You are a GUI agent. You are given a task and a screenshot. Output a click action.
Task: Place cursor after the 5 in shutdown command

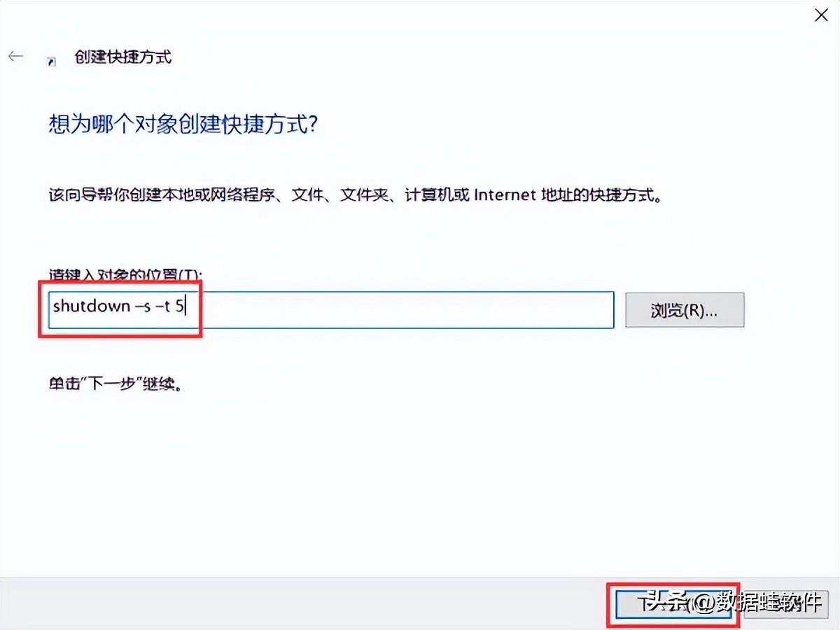point(186,307)
